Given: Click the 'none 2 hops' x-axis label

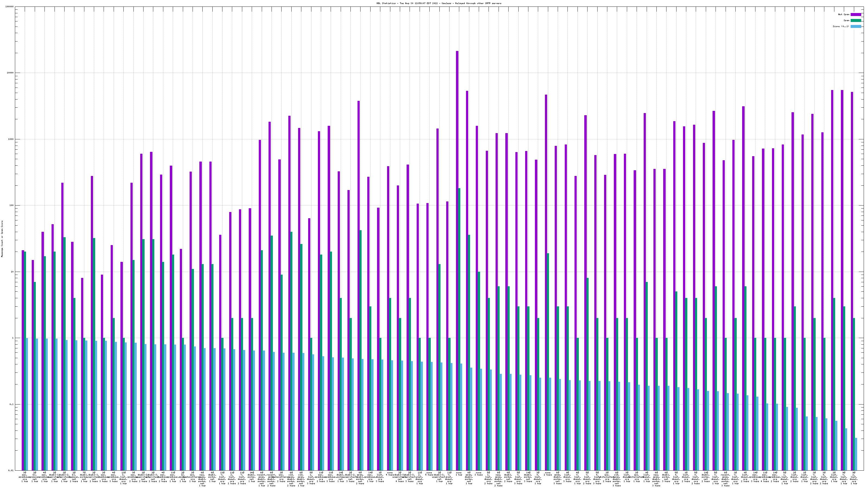Looking at the screenshot, I should point(548,474).
